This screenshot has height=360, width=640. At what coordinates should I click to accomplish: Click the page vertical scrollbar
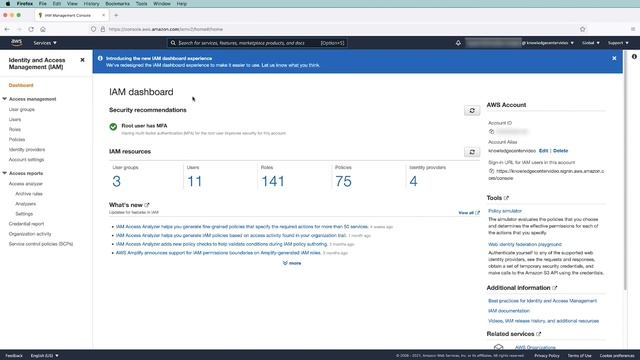[625, 171]
